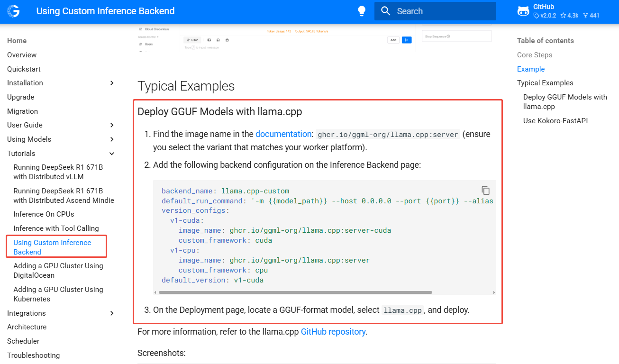Collapse the Tutorials navigation section
619x364 pixels.
[x=112, y=154]
